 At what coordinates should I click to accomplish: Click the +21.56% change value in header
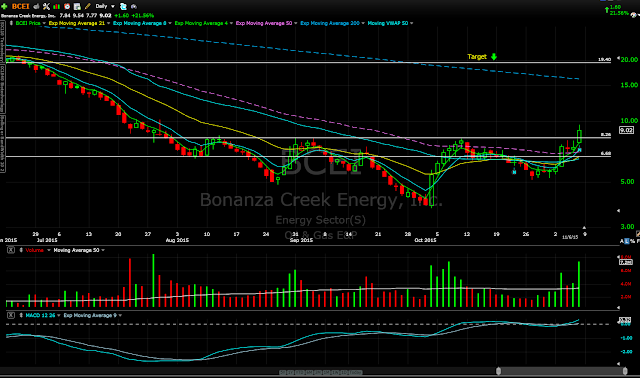pos(142,16)
